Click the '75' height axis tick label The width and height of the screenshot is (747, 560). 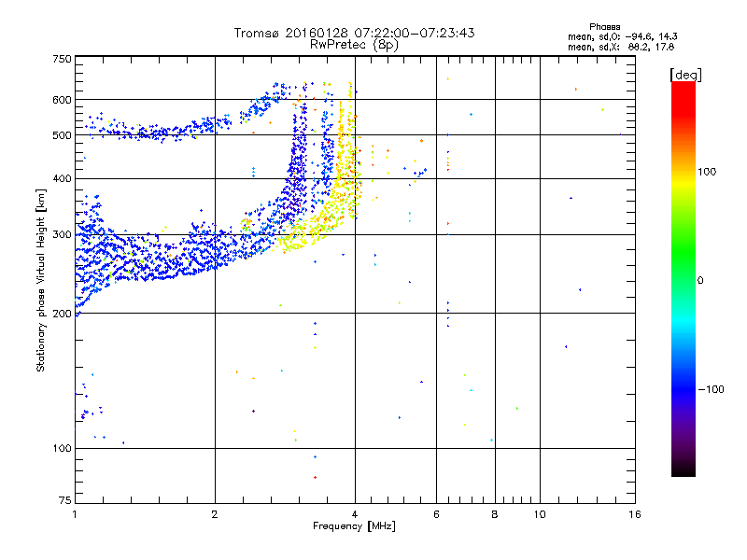click(65, 500)
